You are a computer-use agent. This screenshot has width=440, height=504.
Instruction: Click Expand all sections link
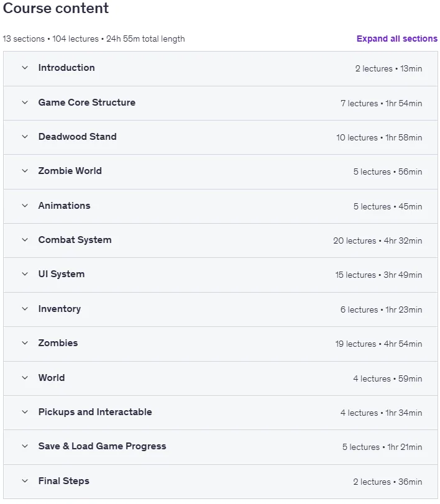coord(396,39)
